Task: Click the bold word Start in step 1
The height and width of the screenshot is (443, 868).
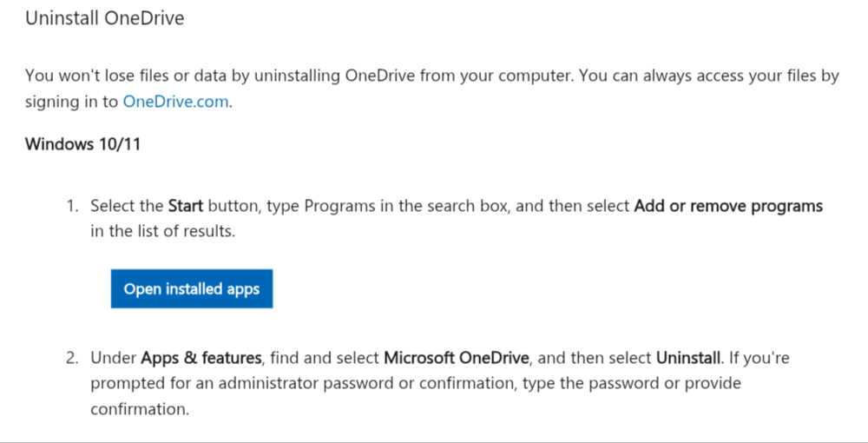Action: 186,206
